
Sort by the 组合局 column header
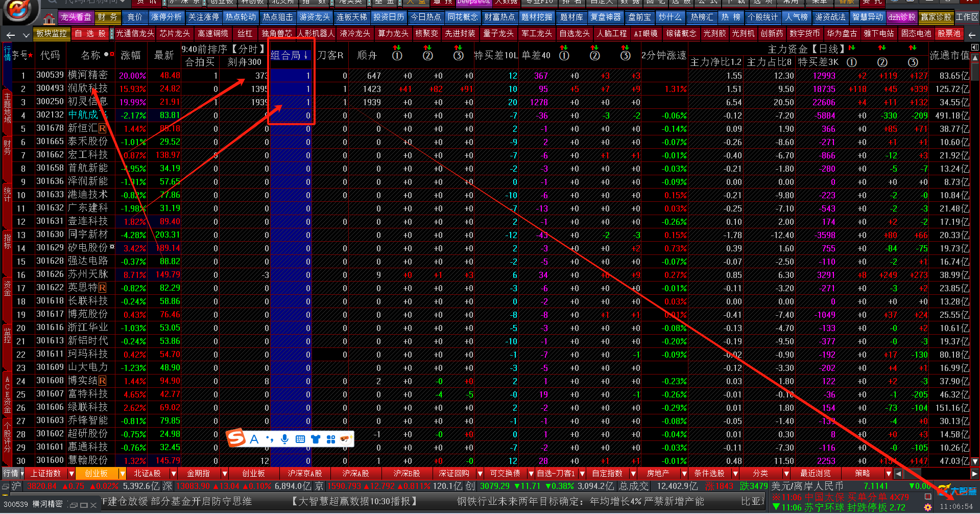tap(289, 55)
